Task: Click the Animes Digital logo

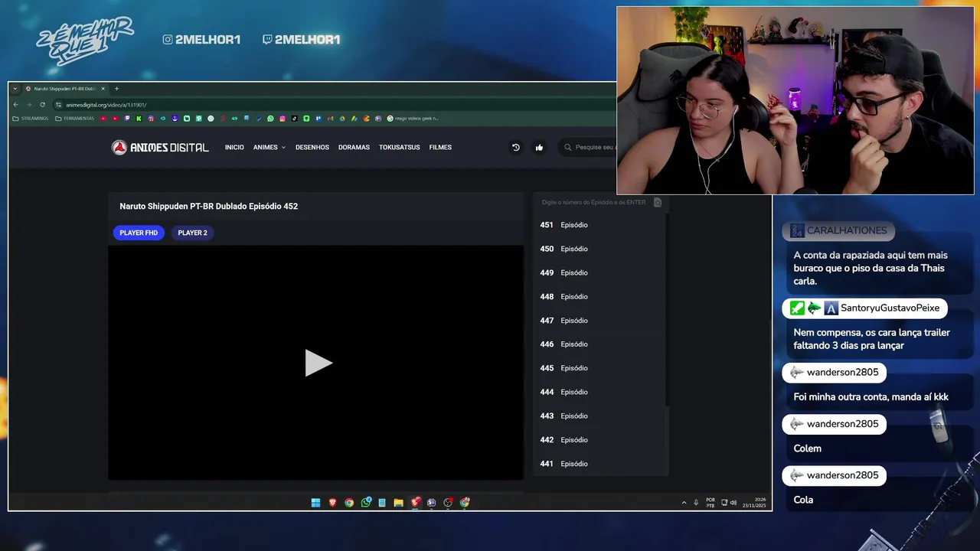Action: pyautogui.click(x=160, y=147)
